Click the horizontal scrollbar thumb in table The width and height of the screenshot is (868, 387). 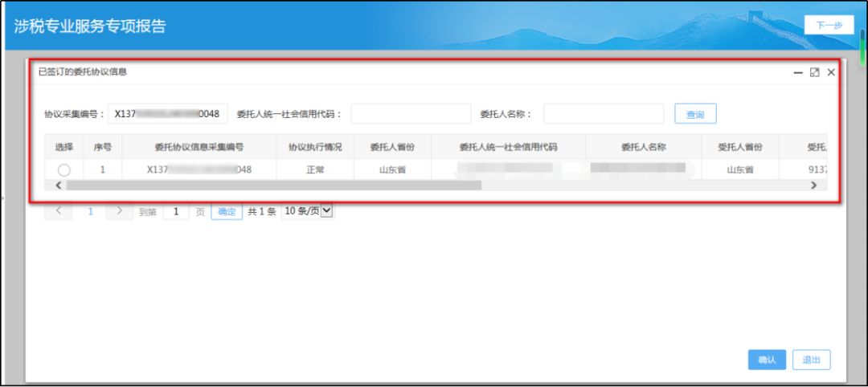pos(274,185)
